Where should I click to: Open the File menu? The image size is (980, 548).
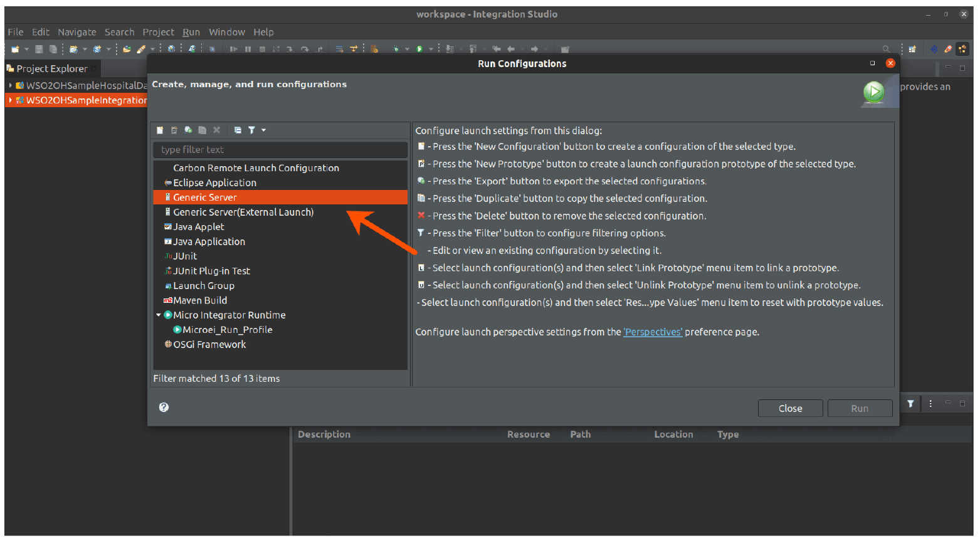coord(16,32)
